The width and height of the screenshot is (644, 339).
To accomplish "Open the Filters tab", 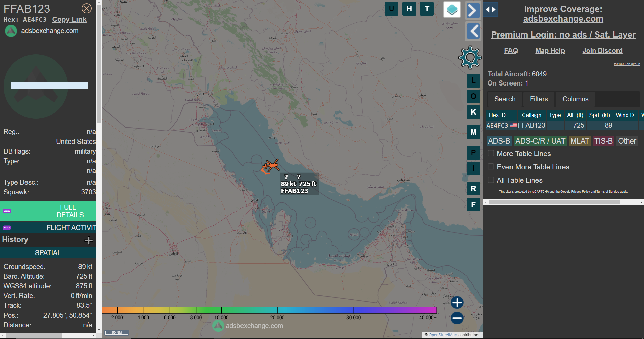I will (539, 99).
